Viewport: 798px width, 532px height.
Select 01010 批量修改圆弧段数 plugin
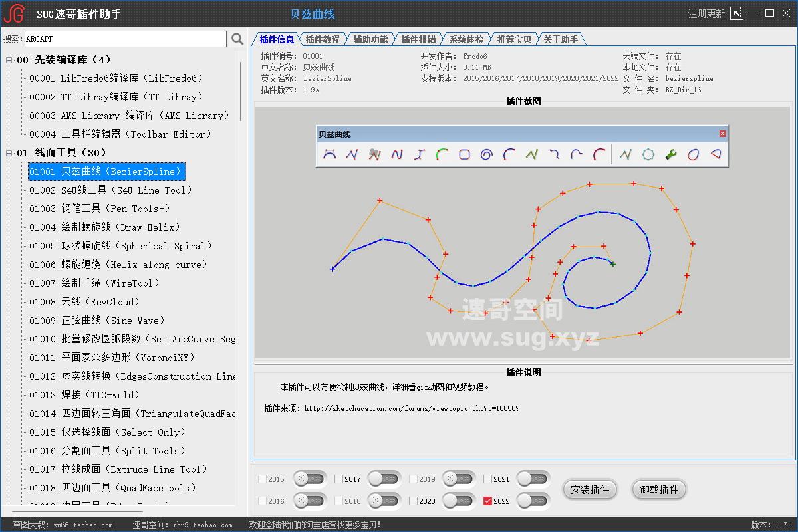pos(132,339)
